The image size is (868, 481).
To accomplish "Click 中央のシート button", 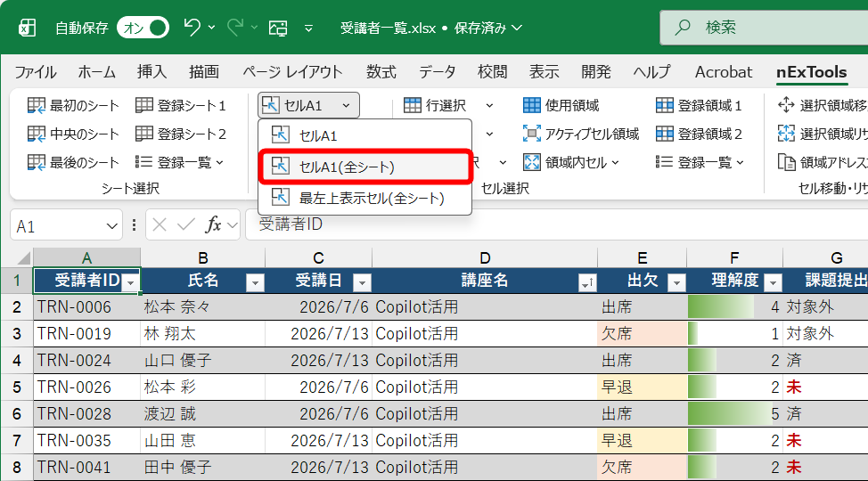I will click(73, 134).
